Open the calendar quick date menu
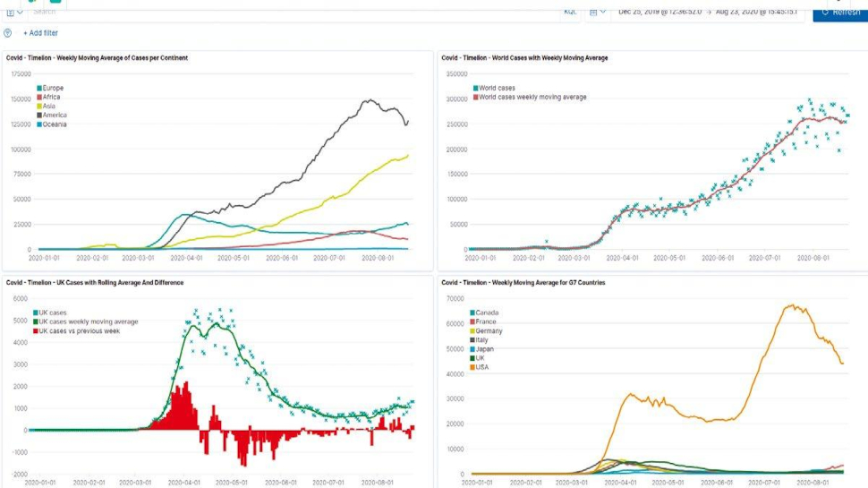 coord(597,12)
